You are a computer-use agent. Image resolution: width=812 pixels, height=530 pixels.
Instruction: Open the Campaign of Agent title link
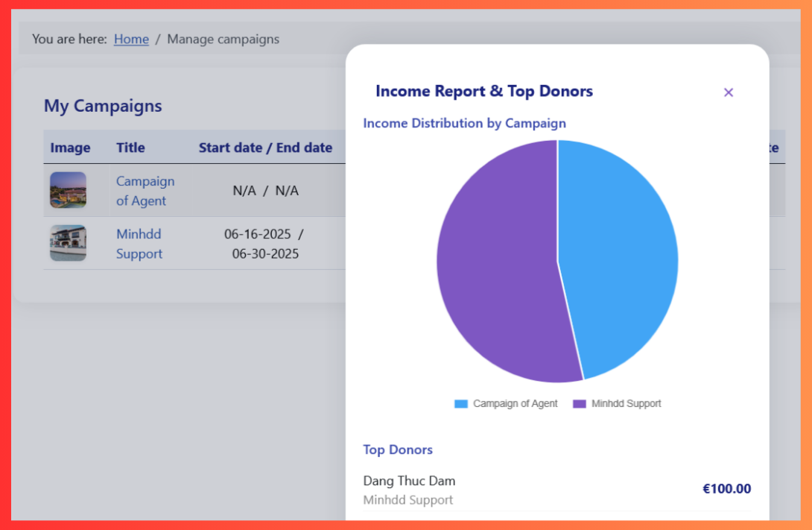pos(145,191)
